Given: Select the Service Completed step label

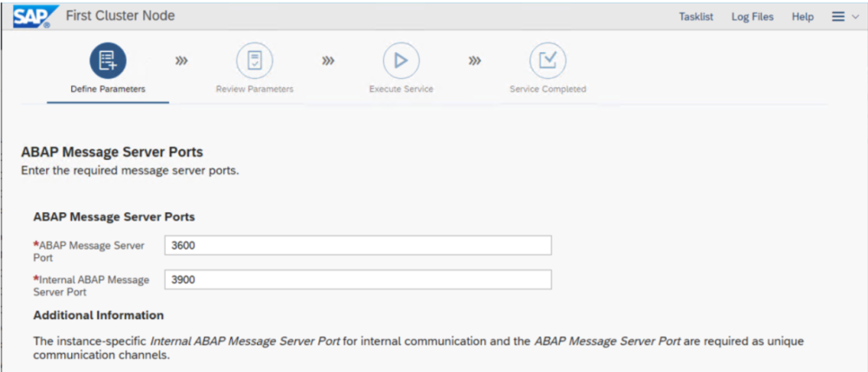Looking at the screenshot, I should click(x=548, y=89).
